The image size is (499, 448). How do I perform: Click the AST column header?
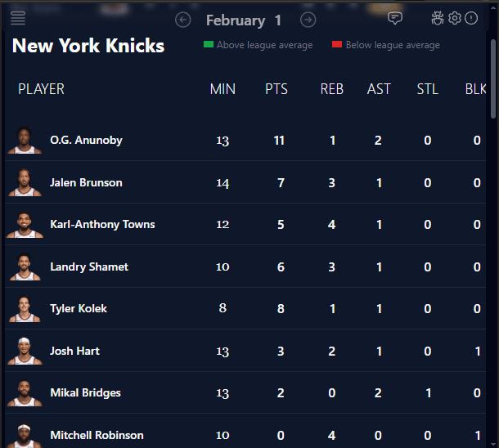pyautogui.click(x=379, y=89)
